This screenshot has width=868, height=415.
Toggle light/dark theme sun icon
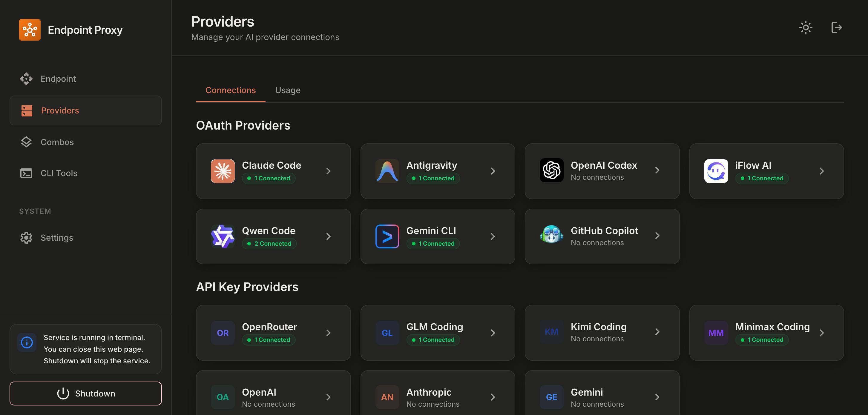(x=806, y=28)
